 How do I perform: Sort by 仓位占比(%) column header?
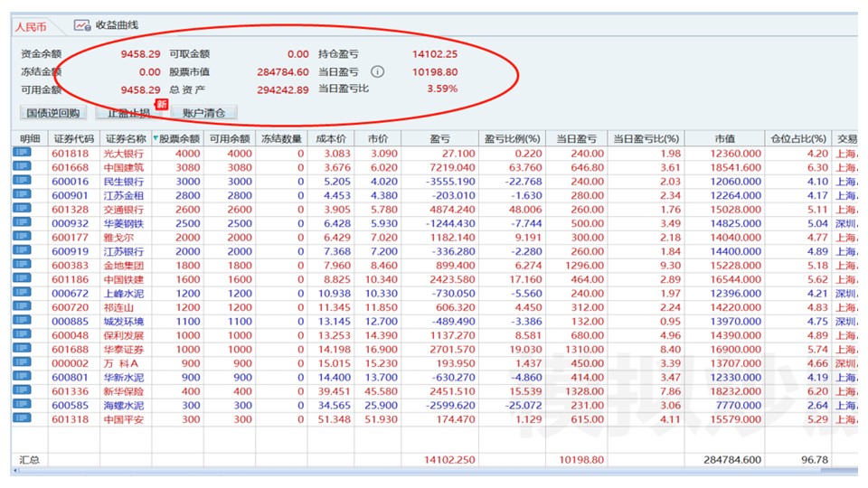(798, 138)
